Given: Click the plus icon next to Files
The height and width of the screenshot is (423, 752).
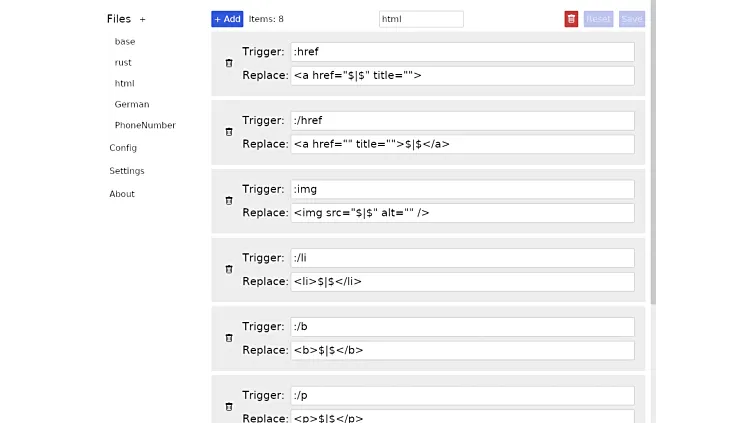Looking at the screenshot, I should 142,20.
